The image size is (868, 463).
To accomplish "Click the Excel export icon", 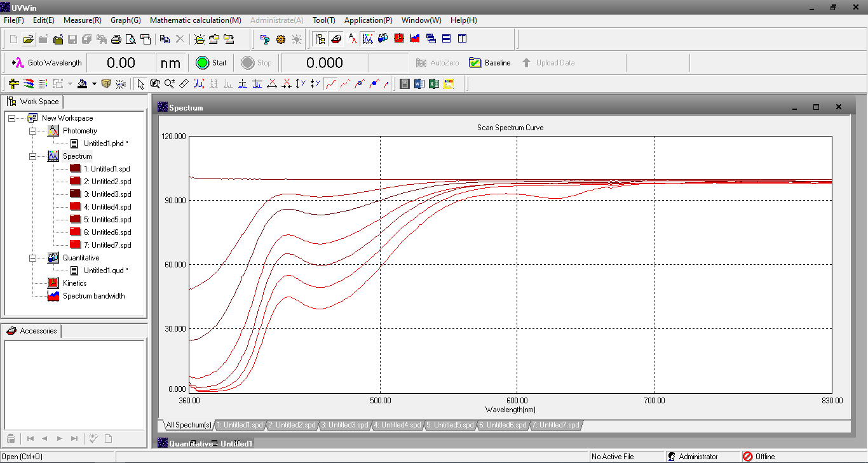I will click(x=434, y=84).
